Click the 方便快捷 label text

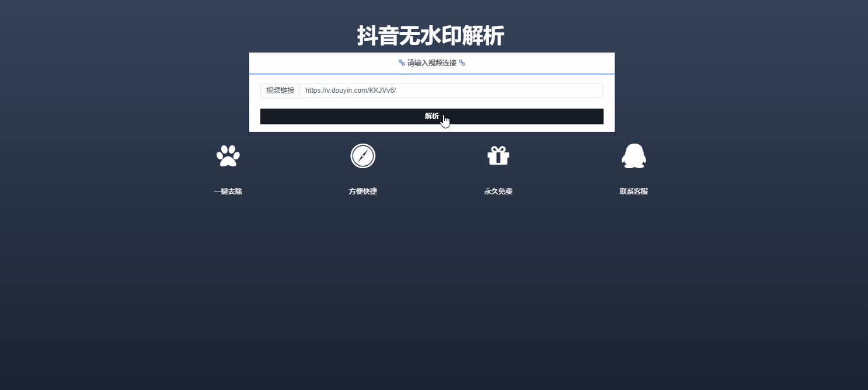pyautogui.click(x=362, y=191)
